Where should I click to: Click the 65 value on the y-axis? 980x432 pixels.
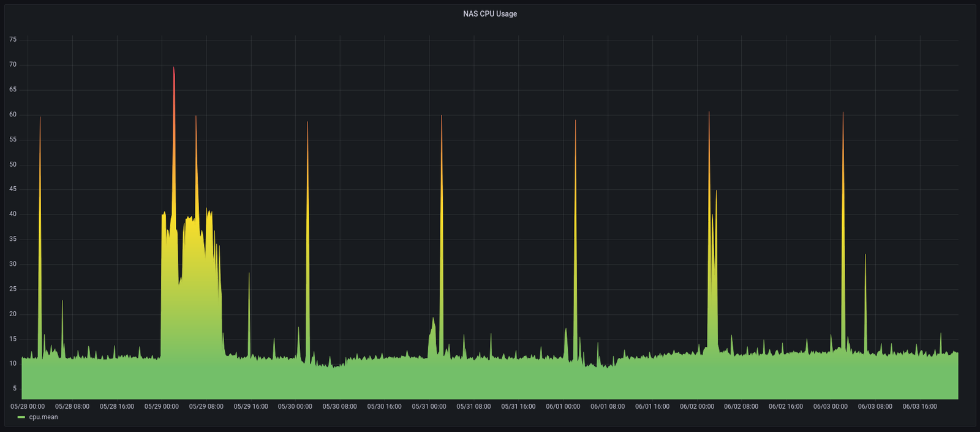[13, 89]
